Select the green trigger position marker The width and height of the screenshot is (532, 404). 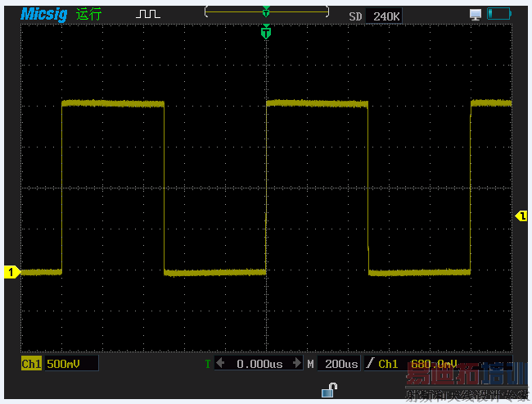(x=266, y=32)
